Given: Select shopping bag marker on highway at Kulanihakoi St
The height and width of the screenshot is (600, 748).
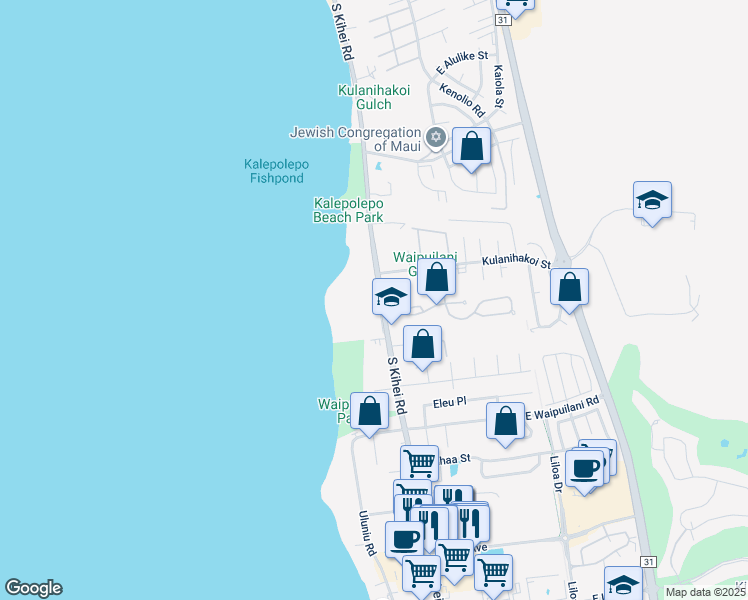Looking at the screenshot, I should tap(569, 290).
